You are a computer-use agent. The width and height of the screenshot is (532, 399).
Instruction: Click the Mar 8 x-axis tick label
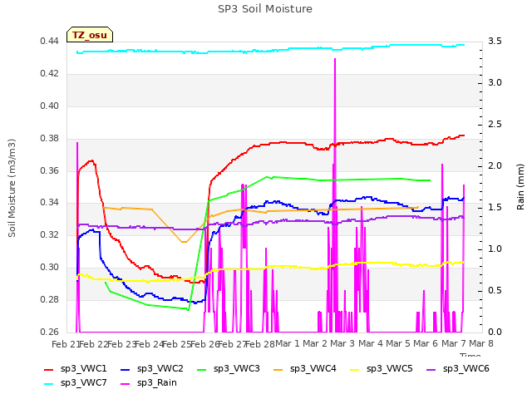click(481, 343)
